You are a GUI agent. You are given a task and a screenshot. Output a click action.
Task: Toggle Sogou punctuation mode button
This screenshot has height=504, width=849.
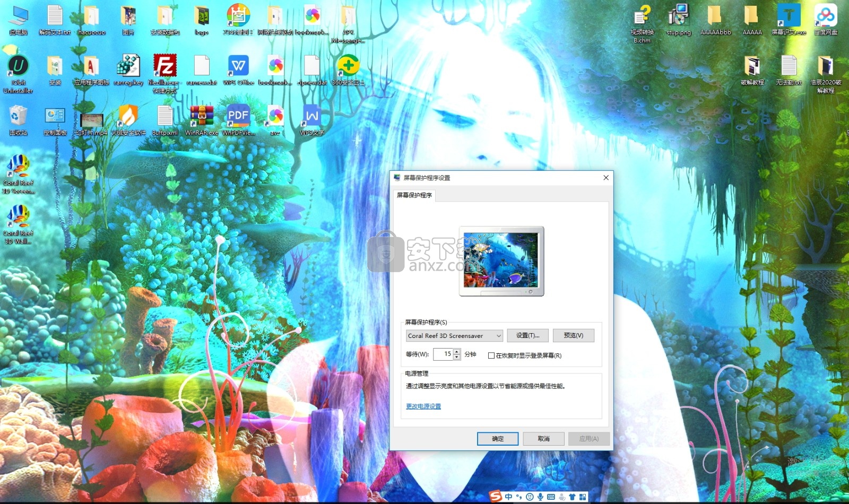pos(518,497)
